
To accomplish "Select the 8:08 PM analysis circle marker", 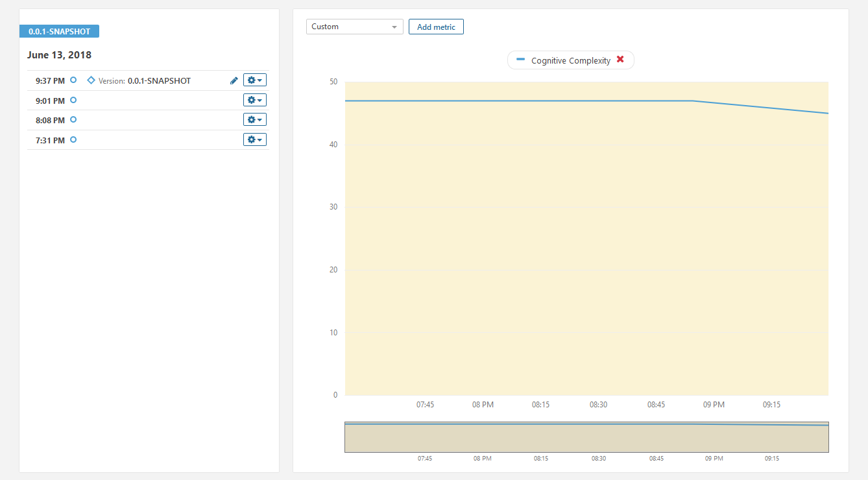I will click(x=73, y=119).
